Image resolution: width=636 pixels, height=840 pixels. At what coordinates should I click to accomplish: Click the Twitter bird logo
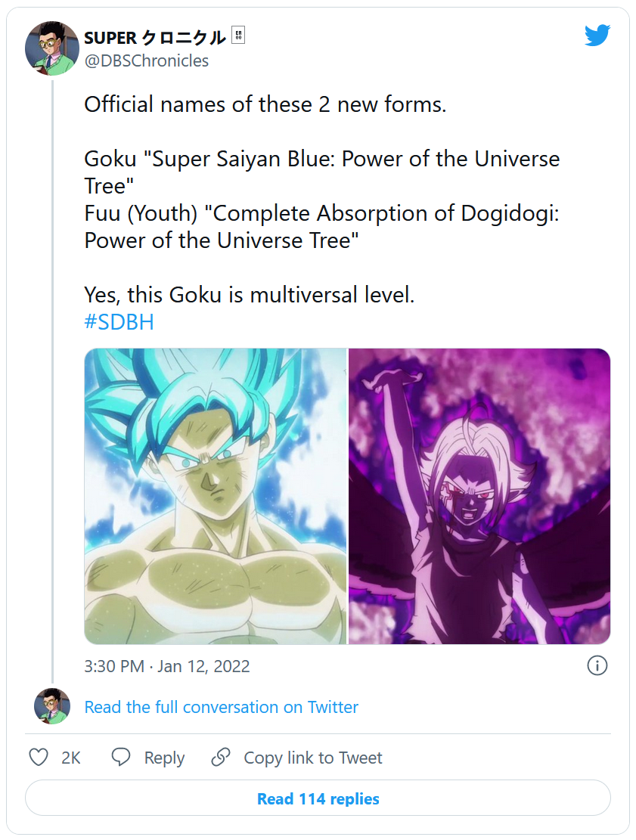click(x=597, y=35)
